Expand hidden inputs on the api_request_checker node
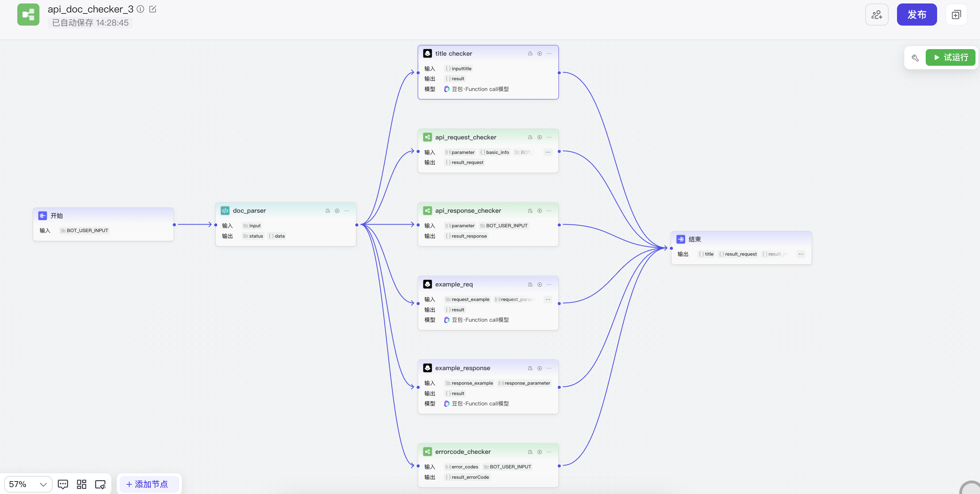The height and width of the screenshot is (494, 980). (x=548, y=152)
